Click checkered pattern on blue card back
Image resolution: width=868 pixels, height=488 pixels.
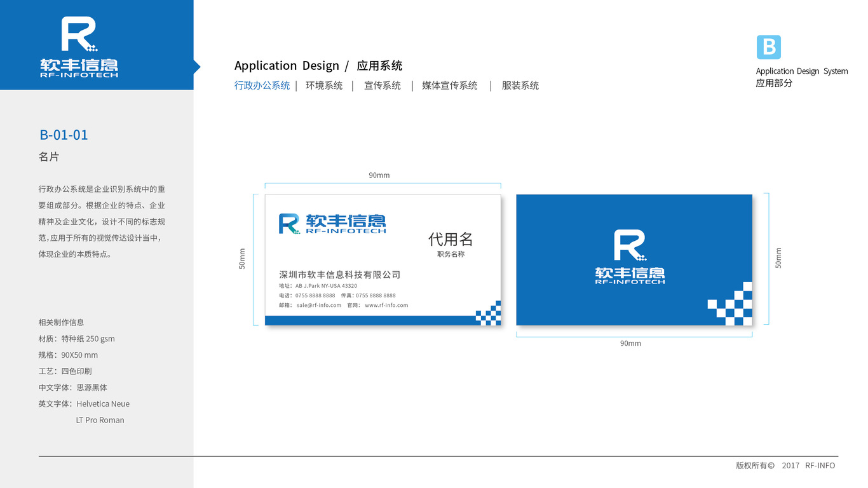point(730,304)
